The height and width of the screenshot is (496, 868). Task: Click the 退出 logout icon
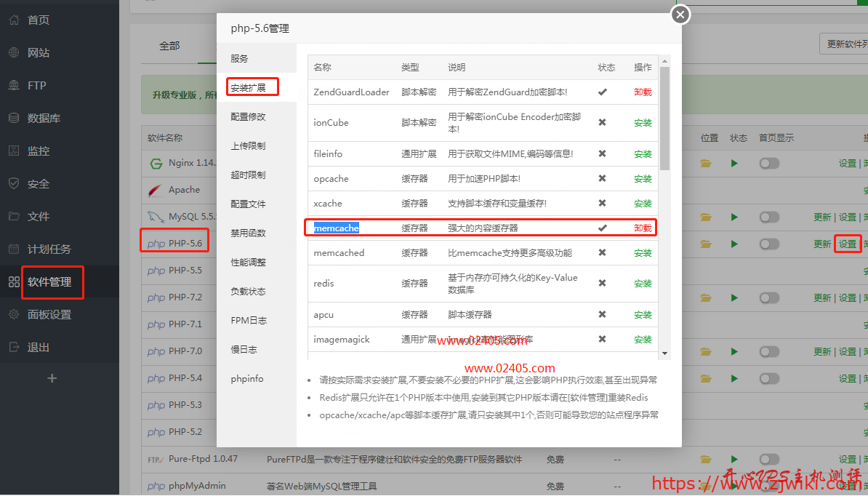click(x=15, y=347)
